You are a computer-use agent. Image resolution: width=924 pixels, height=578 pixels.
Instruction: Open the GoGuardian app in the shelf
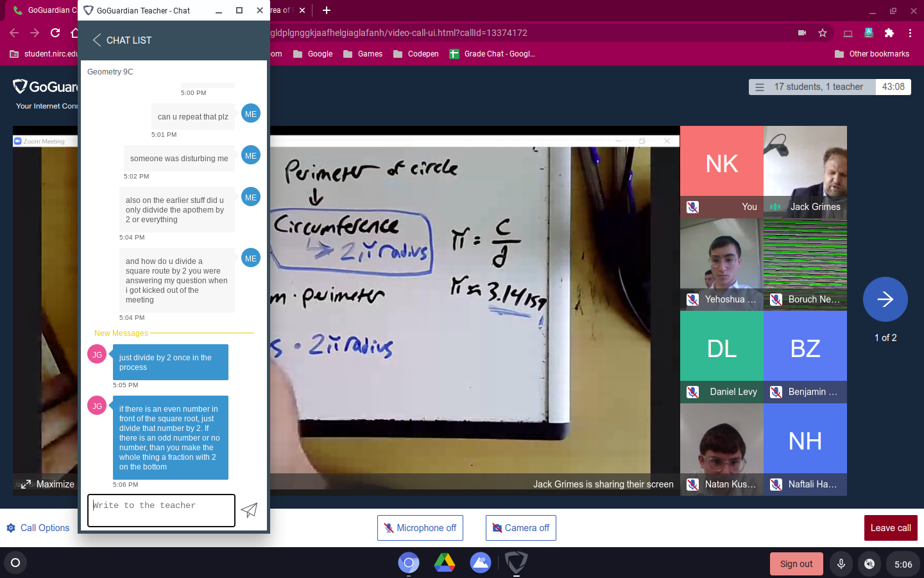click(x=516, y=563)
